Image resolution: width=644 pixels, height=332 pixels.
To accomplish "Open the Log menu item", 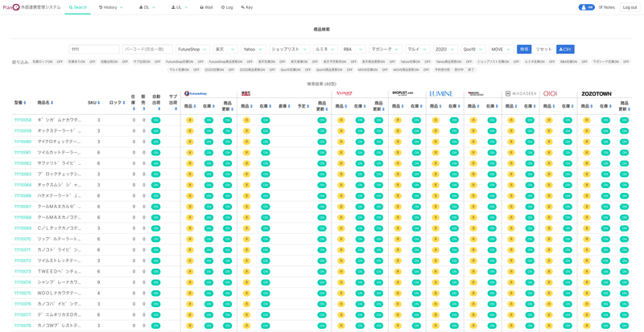I will point(227,7).
